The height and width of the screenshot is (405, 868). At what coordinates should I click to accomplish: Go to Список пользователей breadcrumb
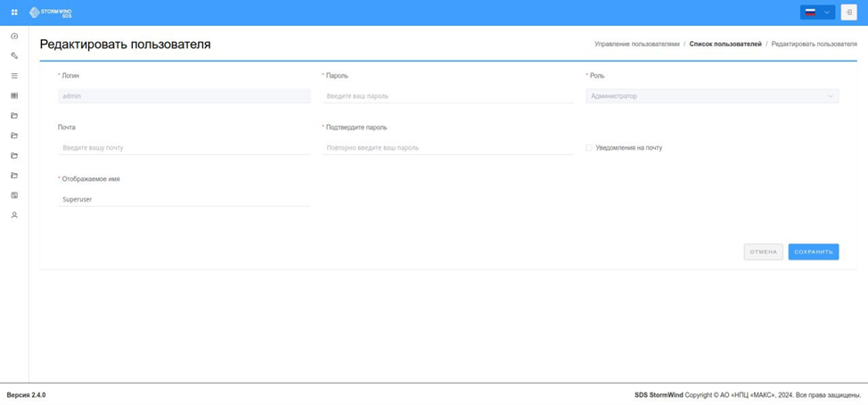pos(725,44)
